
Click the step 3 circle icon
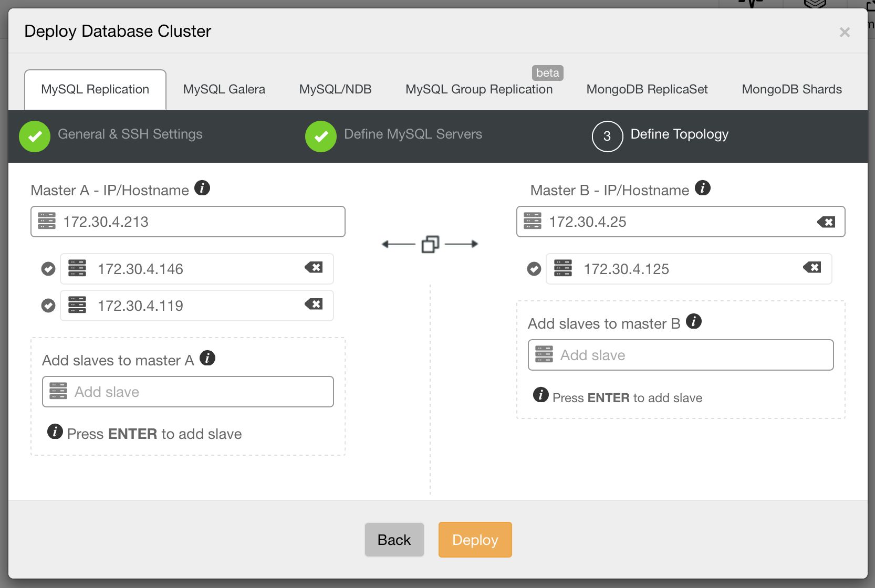(x=607, y=136)
